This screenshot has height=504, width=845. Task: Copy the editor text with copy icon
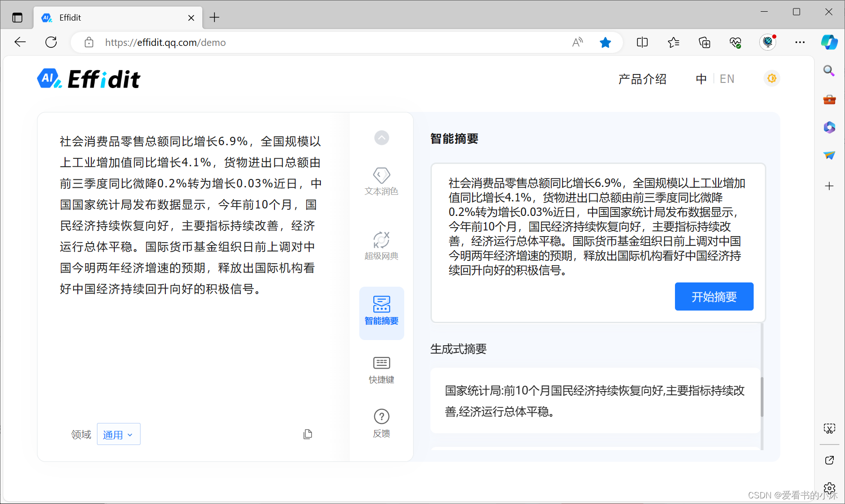(308, 434)
